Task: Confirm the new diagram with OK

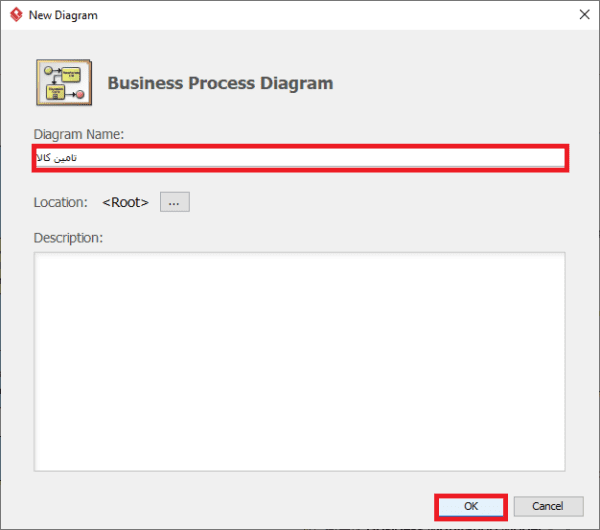Action: (471, 507)
